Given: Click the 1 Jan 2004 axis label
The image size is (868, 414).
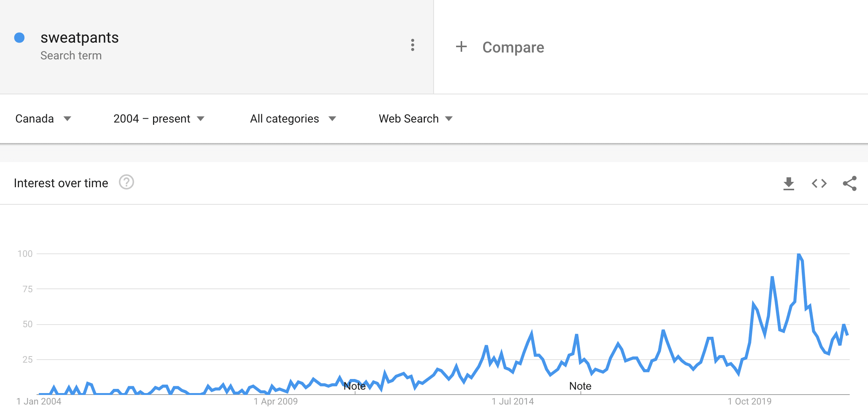Looking at the screenshot, I should tap(39, 401).
